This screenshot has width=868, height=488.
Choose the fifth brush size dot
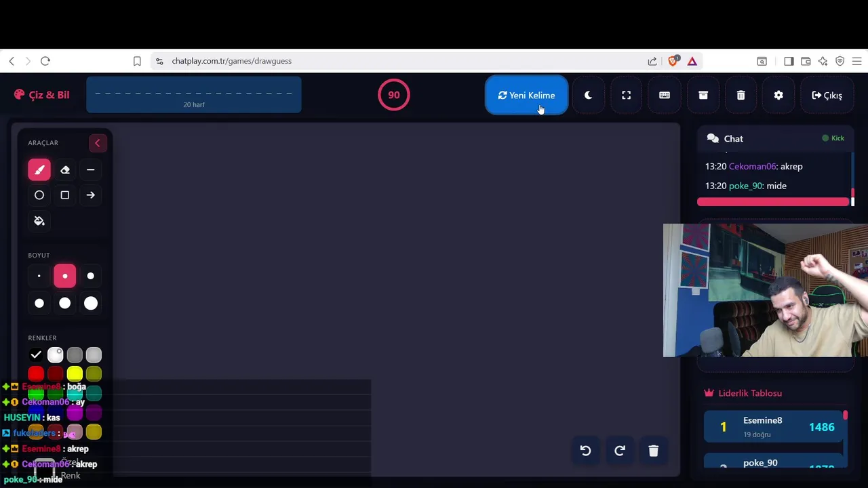65,303
